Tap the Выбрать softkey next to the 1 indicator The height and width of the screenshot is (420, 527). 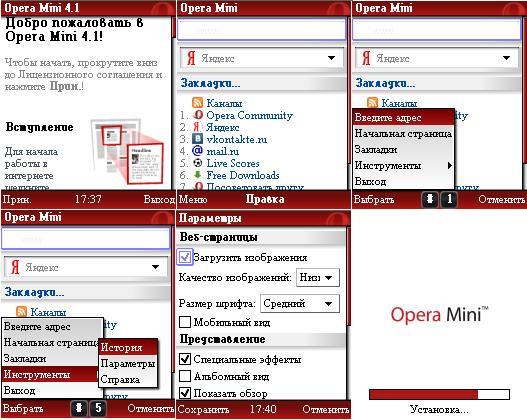click(374, 200)
